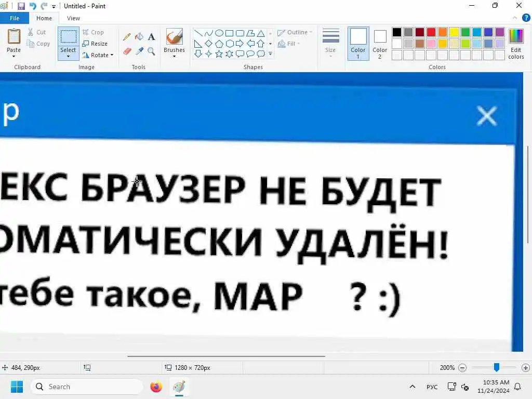Activate the Magnifier tool

click(151, 51)
